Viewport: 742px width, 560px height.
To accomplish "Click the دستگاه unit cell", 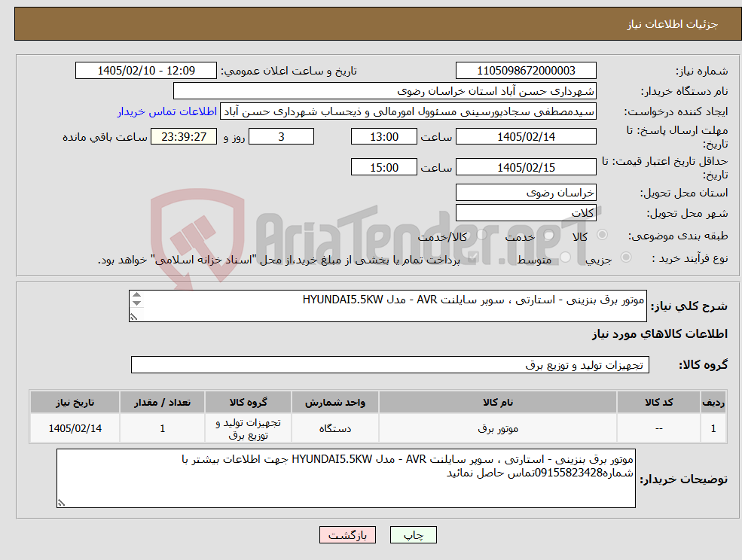I will 334,428.
